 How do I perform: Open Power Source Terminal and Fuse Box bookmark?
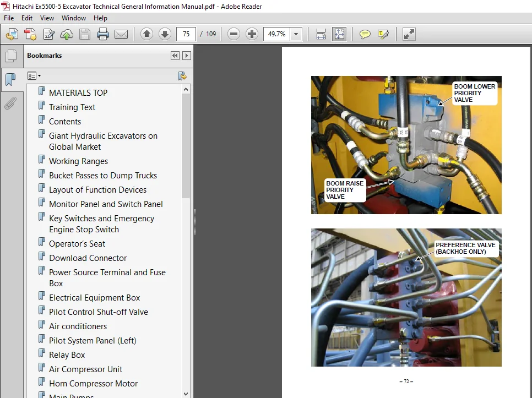[107, 277]
